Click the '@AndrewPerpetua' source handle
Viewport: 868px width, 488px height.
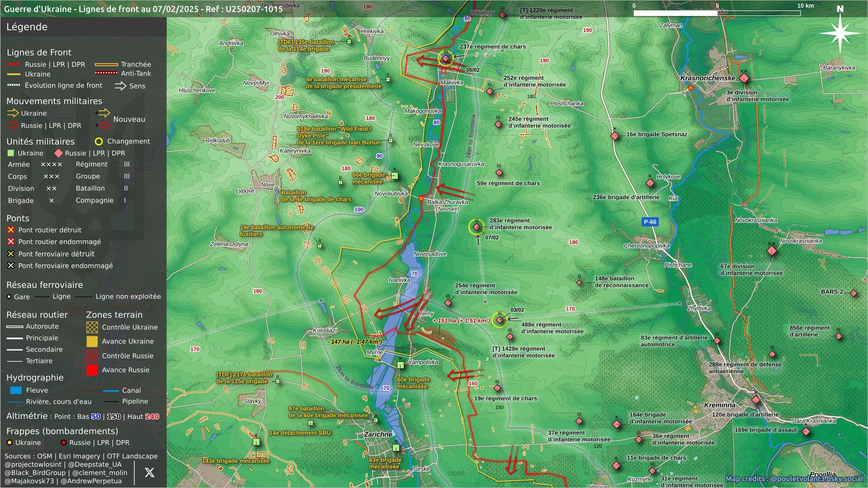[x=91, y=481]
